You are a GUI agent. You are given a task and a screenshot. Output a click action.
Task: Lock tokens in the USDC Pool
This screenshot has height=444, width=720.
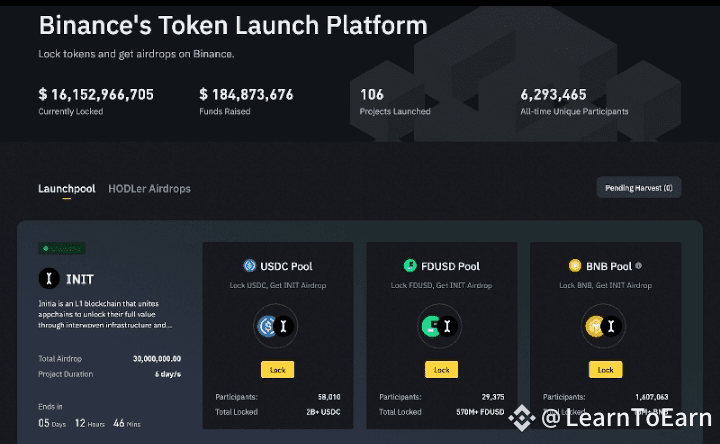point(277,370)
